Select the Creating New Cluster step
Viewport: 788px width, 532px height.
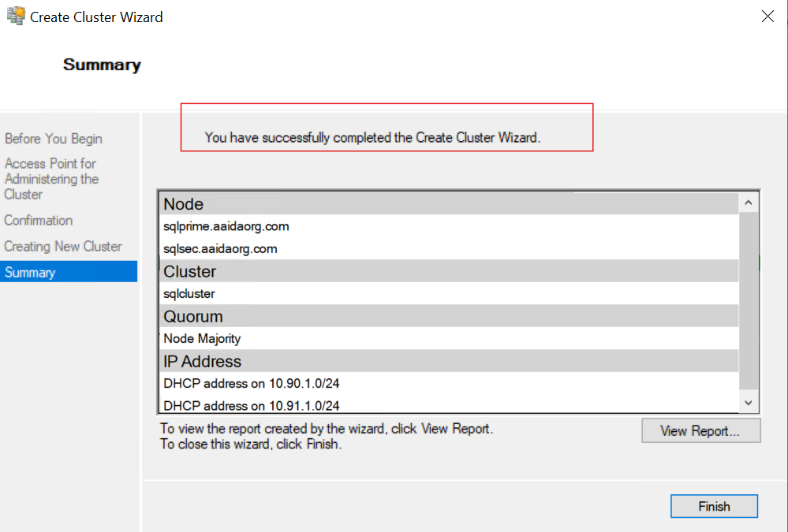coord(63,246)
